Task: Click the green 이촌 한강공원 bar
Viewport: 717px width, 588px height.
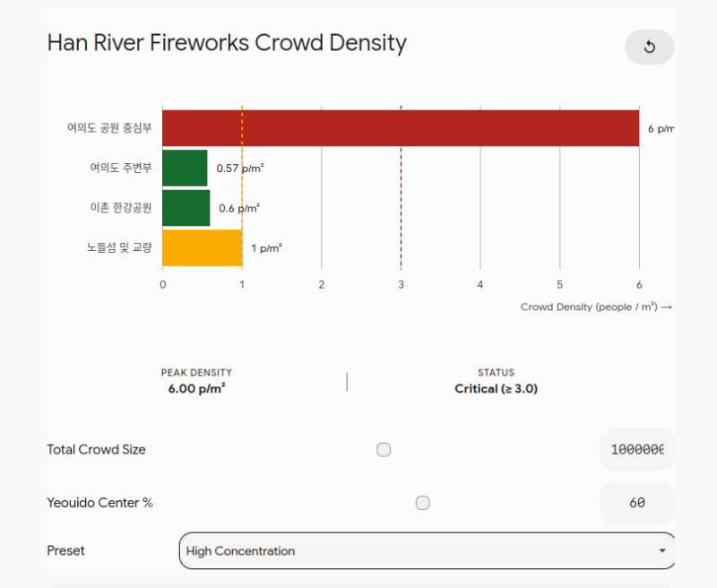Action: click(186, 208)
